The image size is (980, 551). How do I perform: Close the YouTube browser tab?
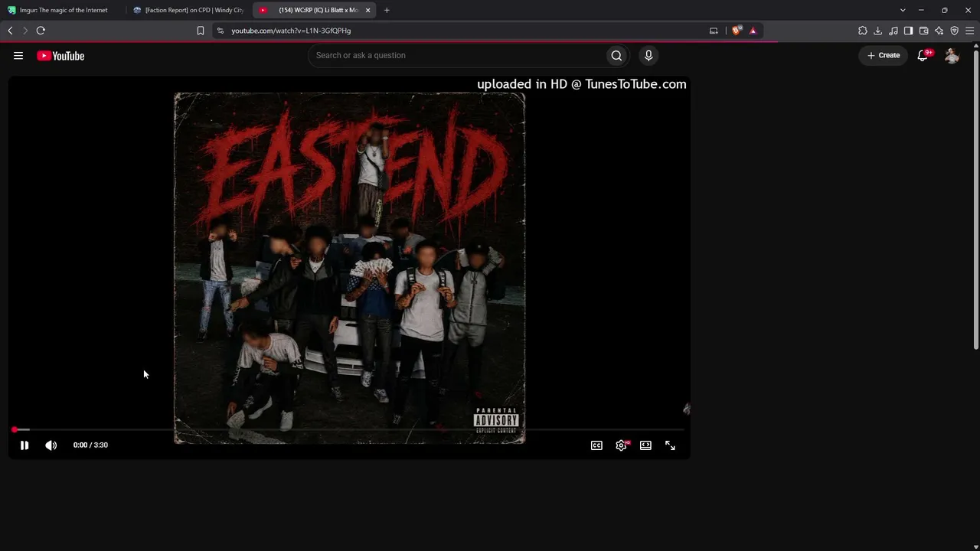pos(368,10)
